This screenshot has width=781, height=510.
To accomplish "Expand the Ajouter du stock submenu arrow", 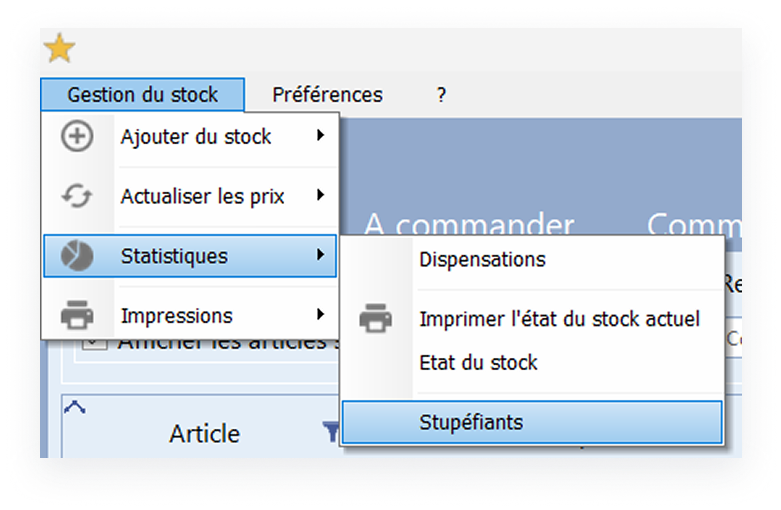I will point(320,135).
